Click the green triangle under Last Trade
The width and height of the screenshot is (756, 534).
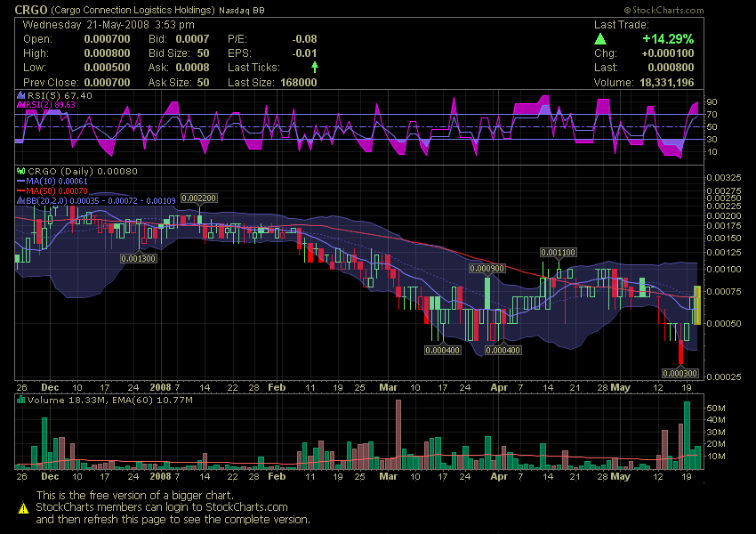(x=599, y=38)
